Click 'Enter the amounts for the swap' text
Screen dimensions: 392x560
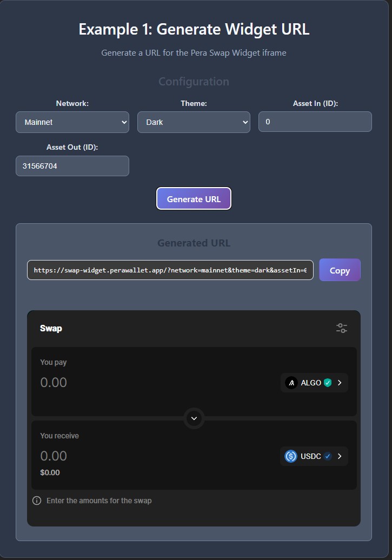click(99, 501)
